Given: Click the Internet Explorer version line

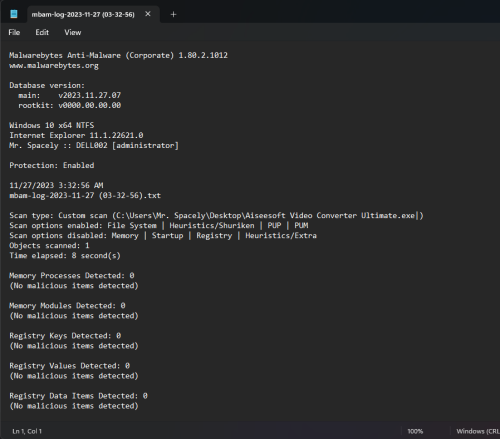Looking at the screenshot, I should (x=76, y=135).
